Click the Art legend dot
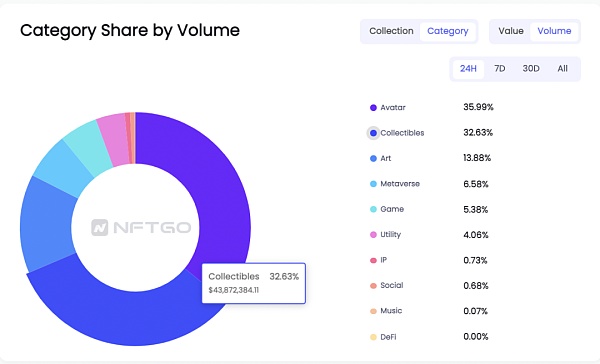 pos(373,158)
